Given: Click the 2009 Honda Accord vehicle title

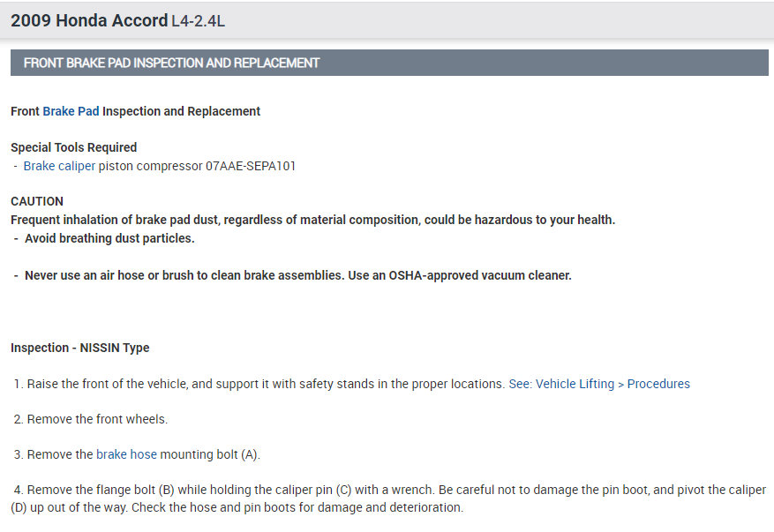Looking at the screenshot, I should (x=89, y=20).
